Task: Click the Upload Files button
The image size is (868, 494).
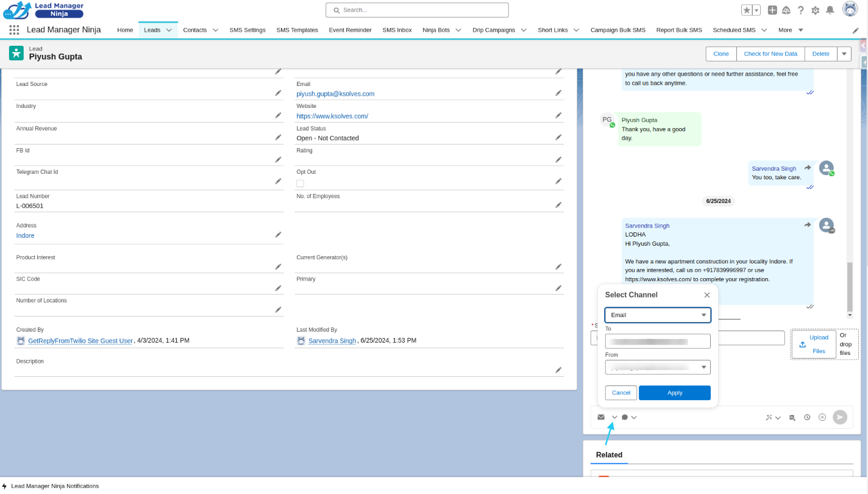Action: (x=813, y=344)
